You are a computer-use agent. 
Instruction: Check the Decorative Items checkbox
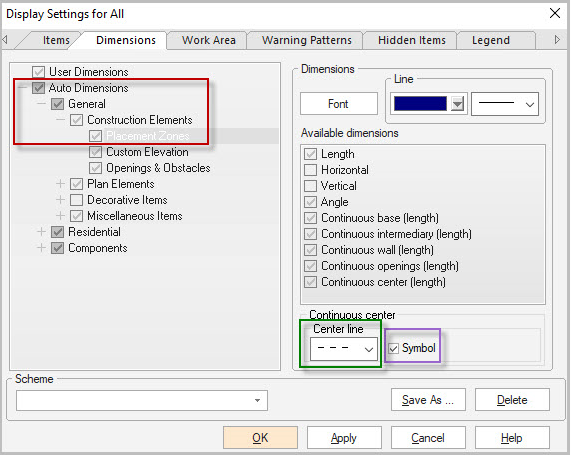tap(76, 200)
